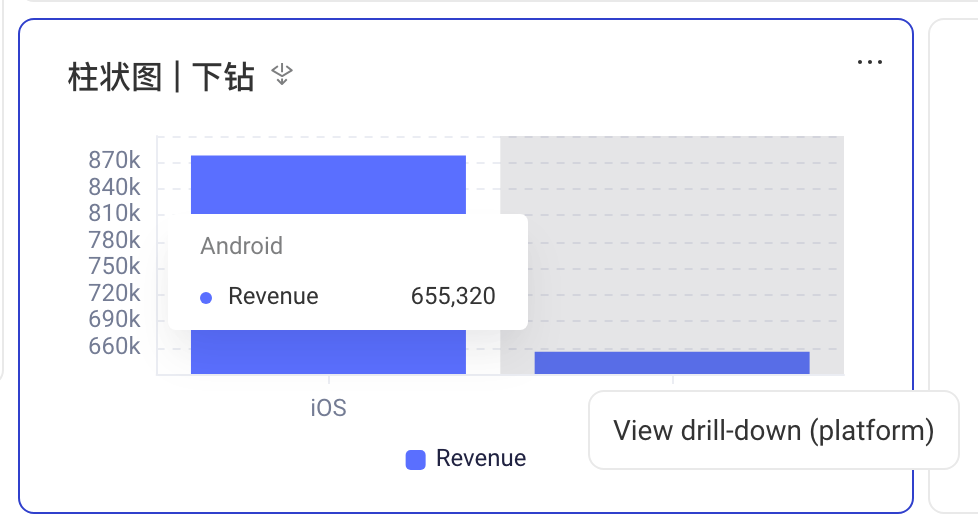Click the Revenue label inside the tooltip
Image resolution: width=978 pixels, height=530 pixels.
click(273, 296)
